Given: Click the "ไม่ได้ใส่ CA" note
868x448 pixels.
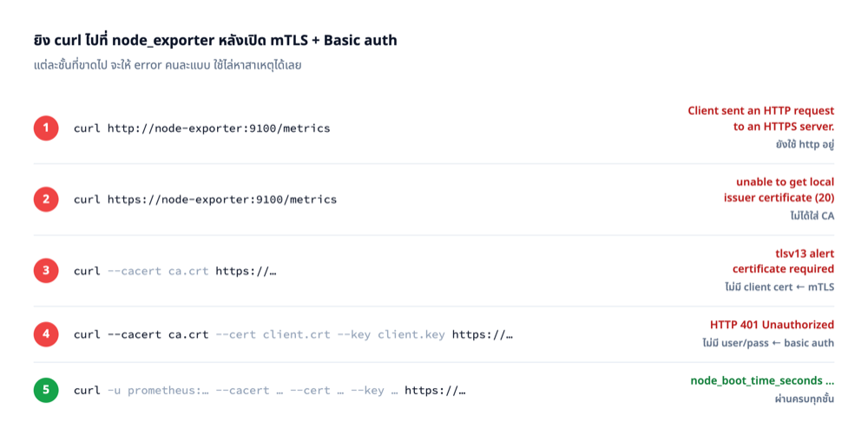Looking at the screenshot, I should (812, 216).
